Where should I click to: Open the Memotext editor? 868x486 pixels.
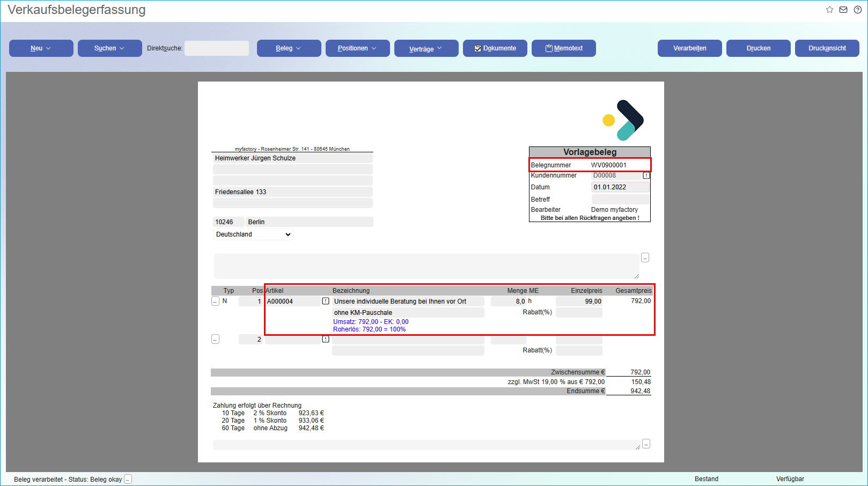(564, 48)
